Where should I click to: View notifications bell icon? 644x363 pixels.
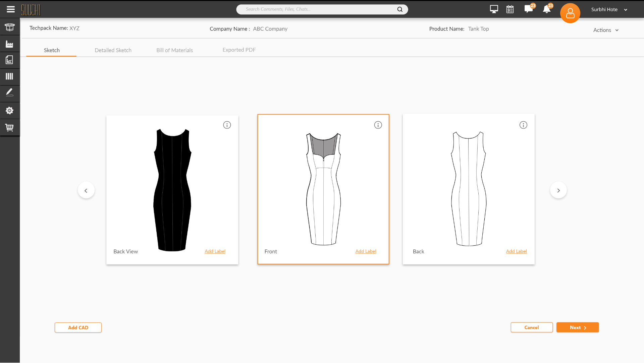(547, 9)
